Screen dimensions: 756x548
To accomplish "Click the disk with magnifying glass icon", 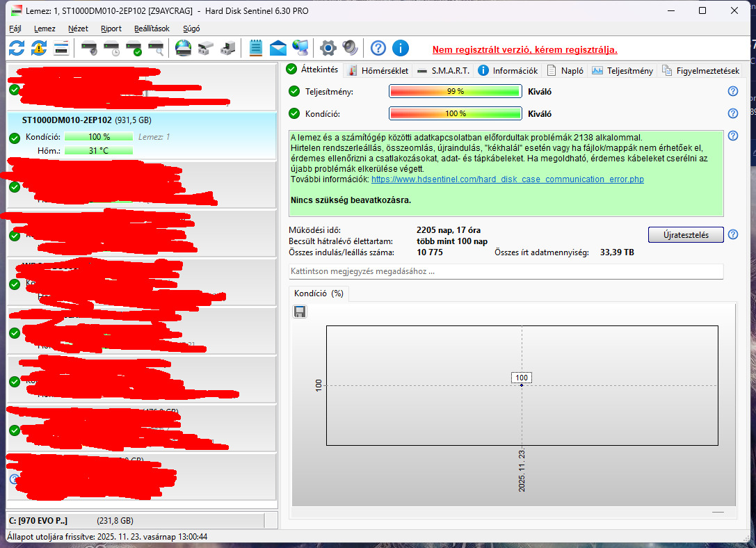I will coord(156,48).
